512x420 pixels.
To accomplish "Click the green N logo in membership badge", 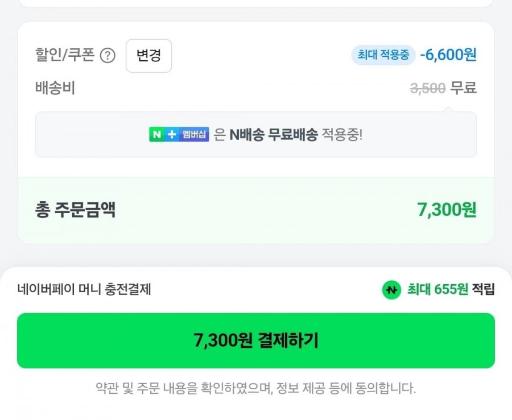I will pyautogui.click(x=157, y=135).
